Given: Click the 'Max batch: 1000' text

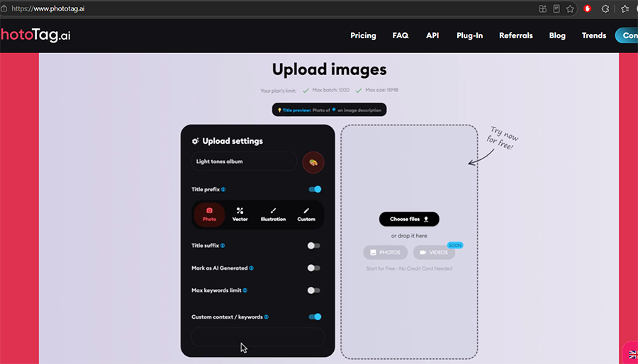Looking at the screenshot, I should (x=331, y=90).
